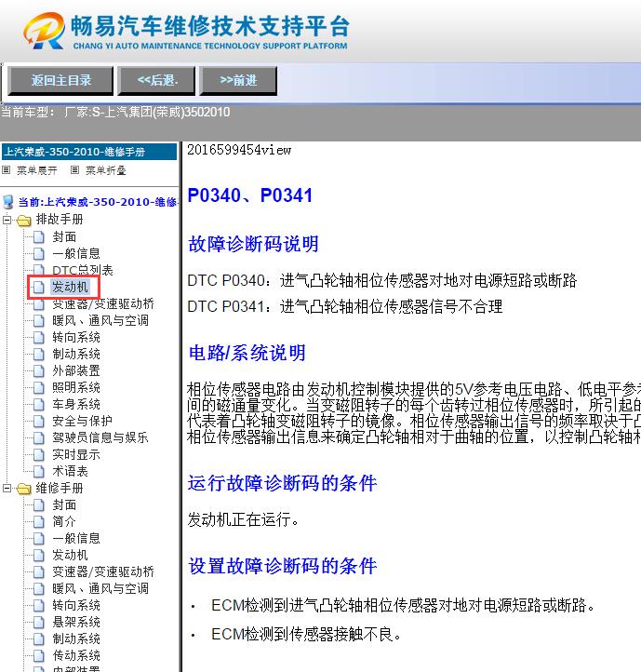This screenshot has width=641, height=672.
Task: Open 一般信息 under 排故手册
Action: 76,254
